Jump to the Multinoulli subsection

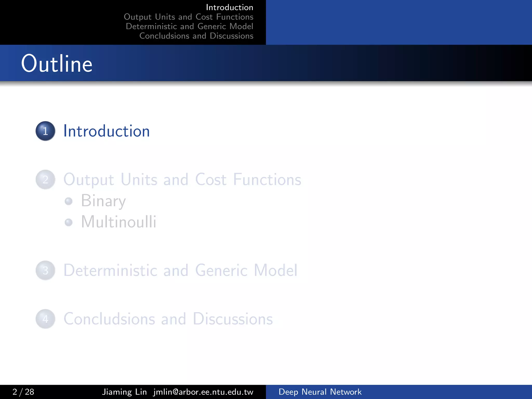[119, 222]
